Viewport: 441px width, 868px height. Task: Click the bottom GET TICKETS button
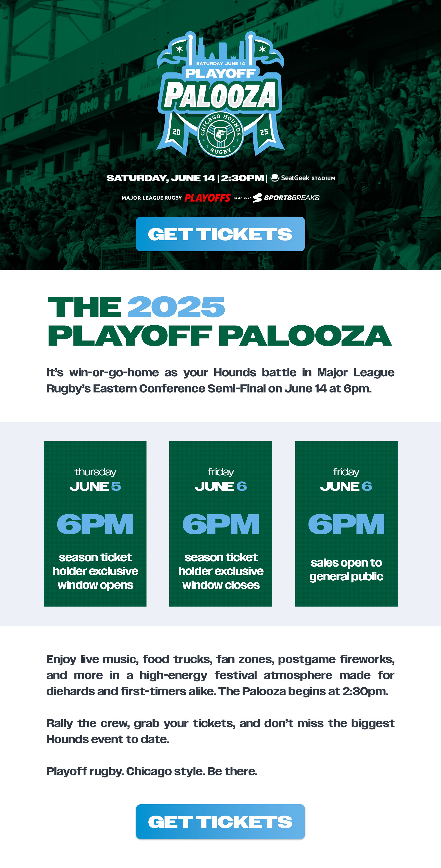(x=220, y=821)
